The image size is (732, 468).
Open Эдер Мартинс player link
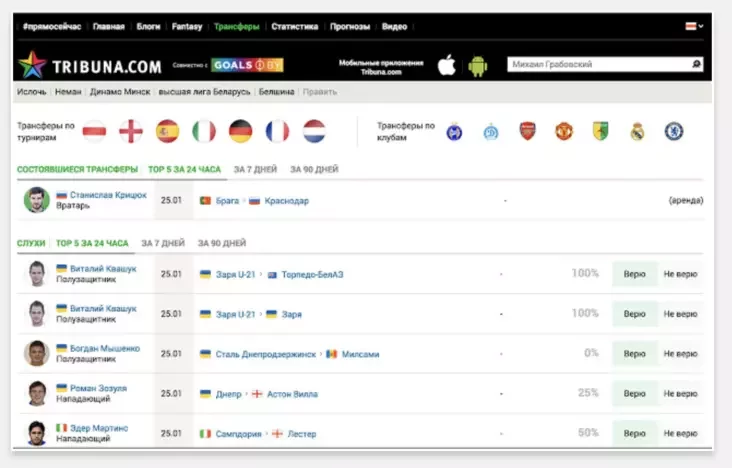point(99,428)
